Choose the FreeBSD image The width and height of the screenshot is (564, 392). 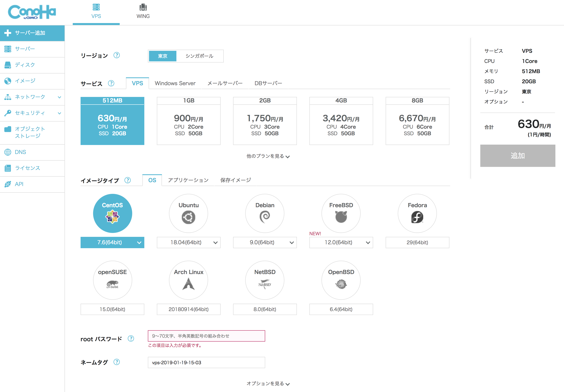(341, 213)
